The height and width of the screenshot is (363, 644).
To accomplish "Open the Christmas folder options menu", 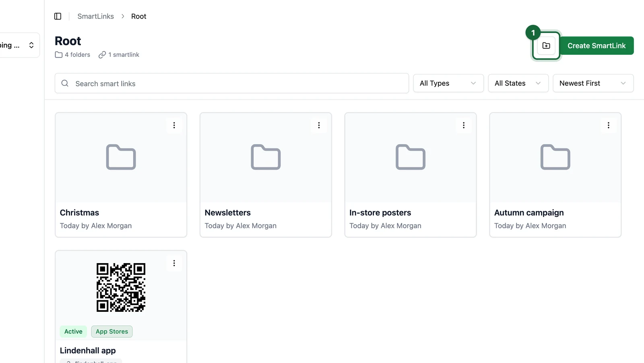I will click(x=174, y=125).
